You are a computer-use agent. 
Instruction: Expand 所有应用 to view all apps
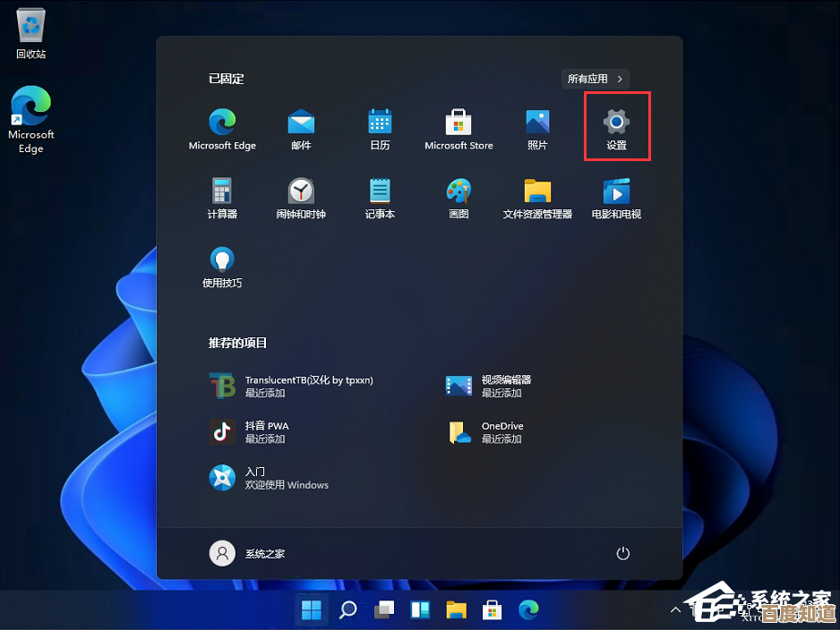tap(595, 79)
